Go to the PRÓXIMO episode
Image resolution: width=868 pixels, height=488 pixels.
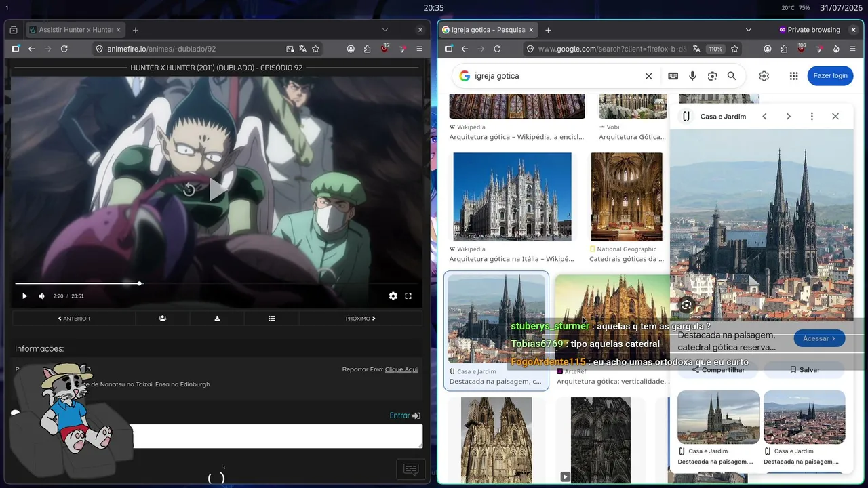click(x=360, y=318)
